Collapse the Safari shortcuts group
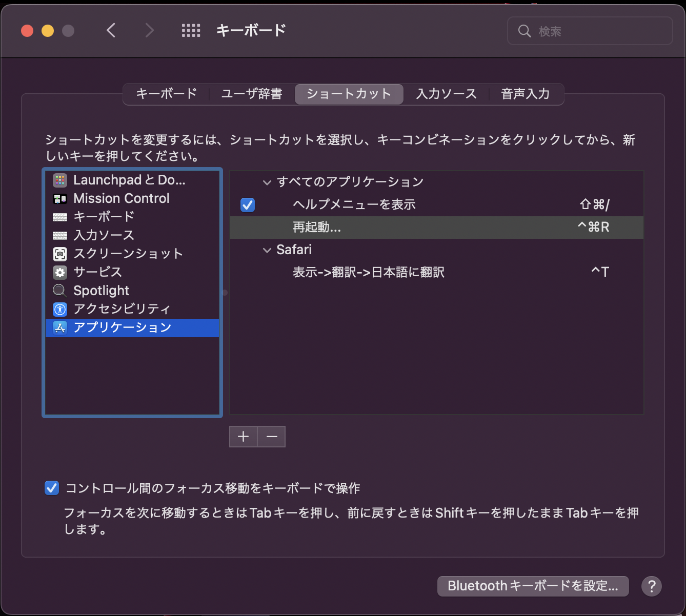The width and height of the screenshot is (686, 616). (267, 250)
